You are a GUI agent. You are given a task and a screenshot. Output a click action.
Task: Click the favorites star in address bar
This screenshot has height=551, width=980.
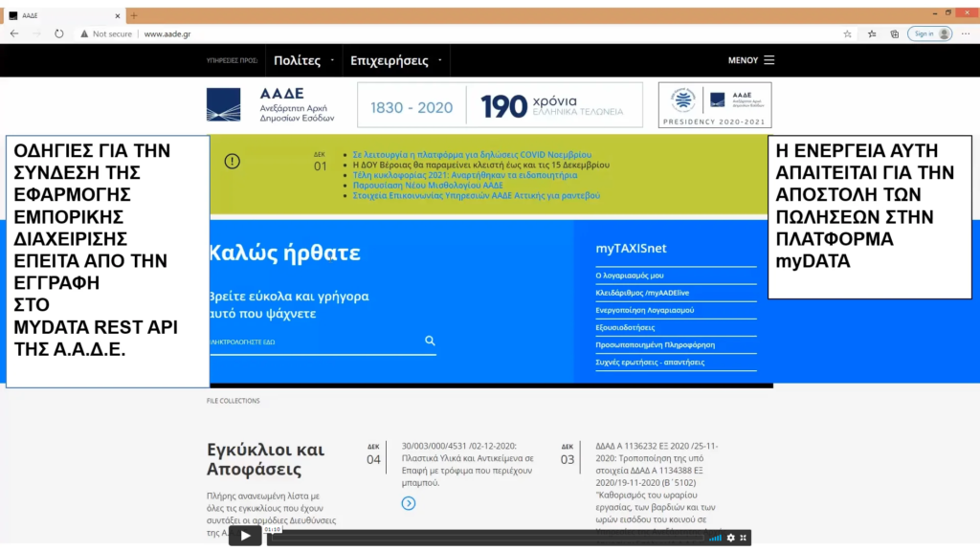pyautogui.click(x=847, y=33)
